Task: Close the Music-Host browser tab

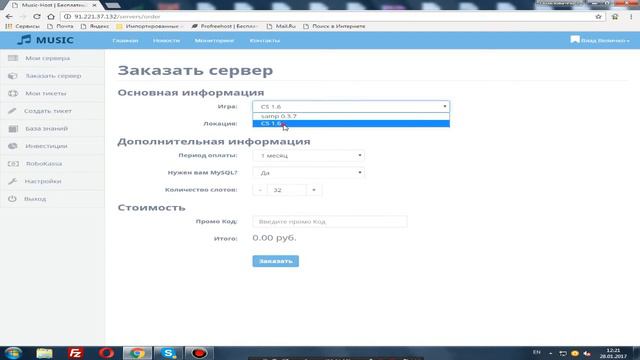Action: coord(95,5)
